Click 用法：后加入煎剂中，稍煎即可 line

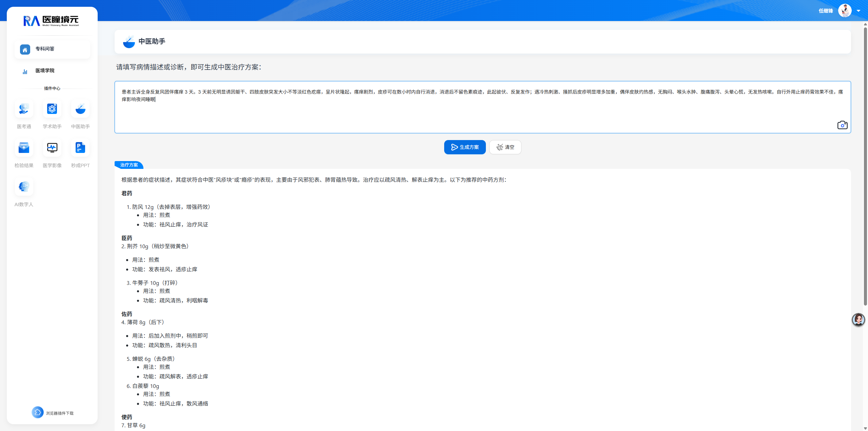pyautogui.click(x=170, y=336)
